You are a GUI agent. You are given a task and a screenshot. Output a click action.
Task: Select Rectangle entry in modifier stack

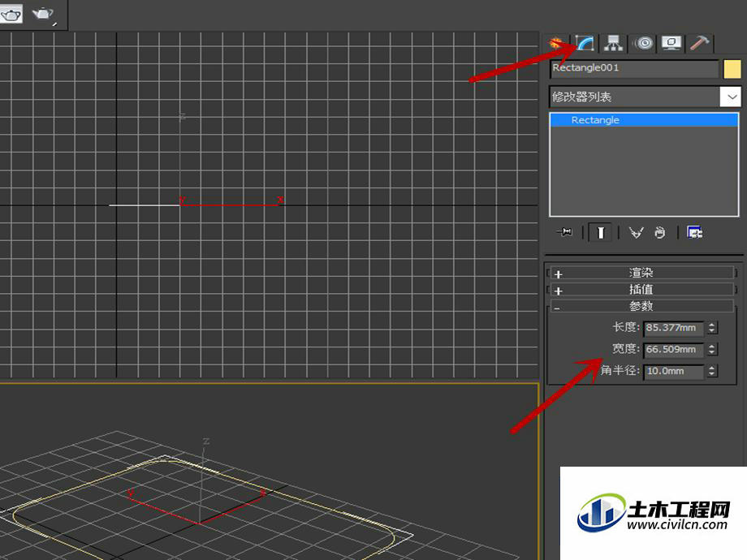pyautogui.click(x=644, y=120)
